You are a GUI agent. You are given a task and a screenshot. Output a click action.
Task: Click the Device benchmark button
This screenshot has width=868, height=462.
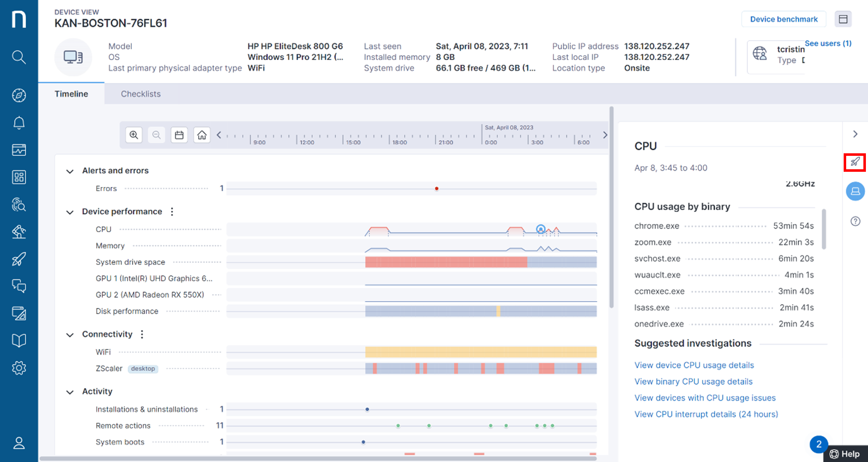(784, 19)
